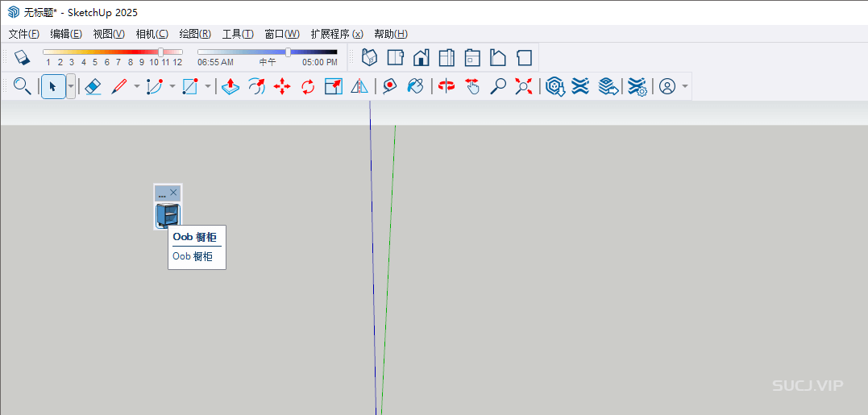Pick the Paint Bucket tool
The height and width of the screenshot is (415, 868).
(416, 86)
